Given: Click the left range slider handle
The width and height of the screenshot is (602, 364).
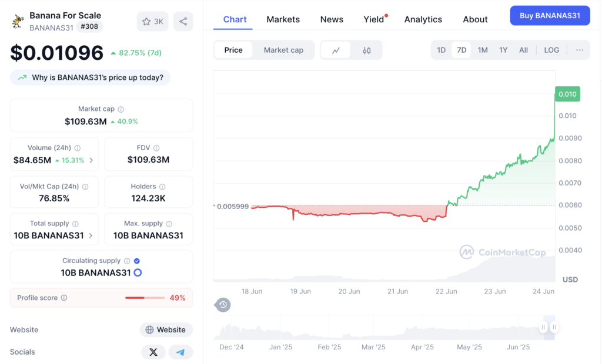Looking at the screenshot, I should click(543, 327).
